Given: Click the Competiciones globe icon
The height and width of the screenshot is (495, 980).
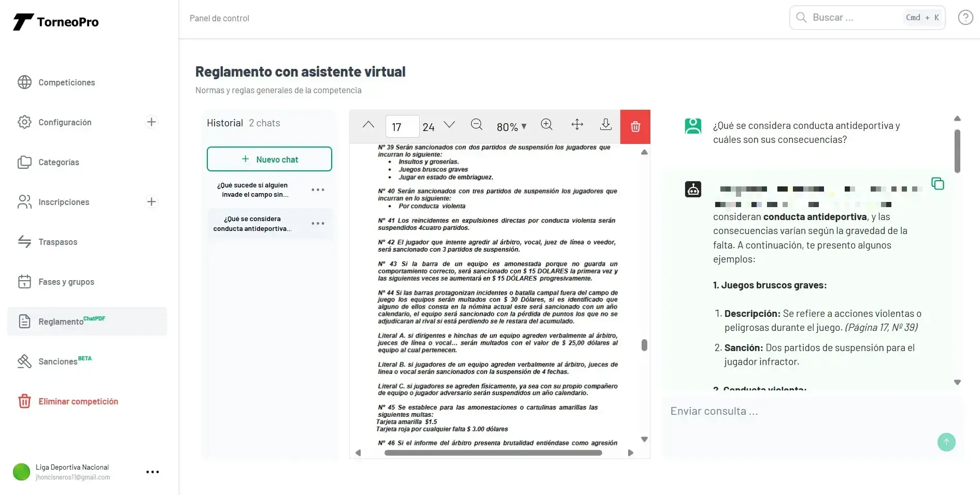Looking at the screenshot, I should point(24,82).
